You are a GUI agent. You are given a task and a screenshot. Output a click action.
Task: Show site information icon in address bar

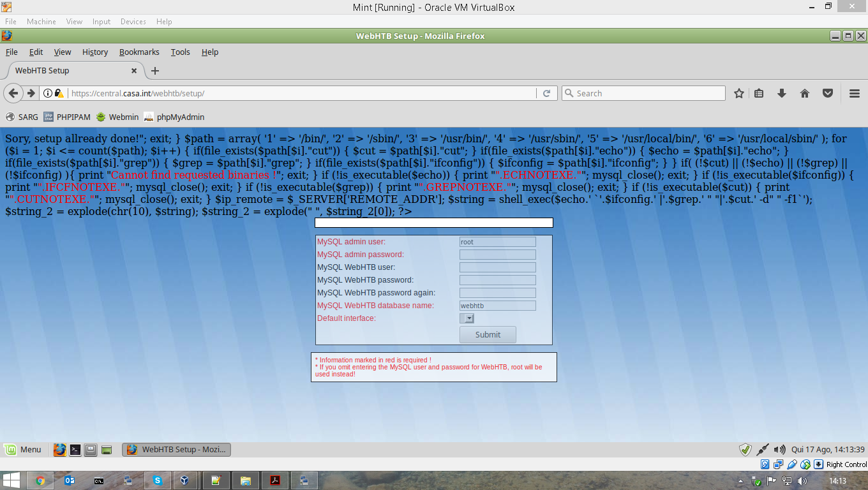point(47,93)
